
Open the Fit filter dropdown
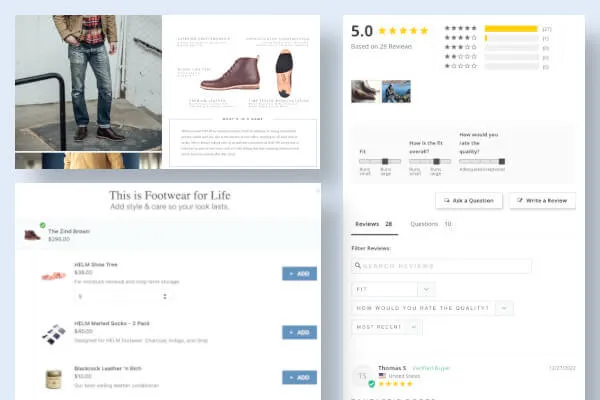click(393, 290)
